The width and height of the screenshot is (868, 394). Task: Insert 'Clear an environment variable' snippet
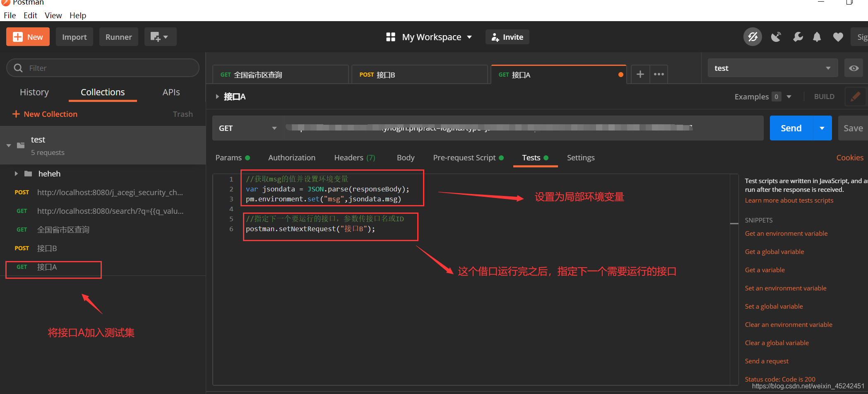[x=789, y=324]
